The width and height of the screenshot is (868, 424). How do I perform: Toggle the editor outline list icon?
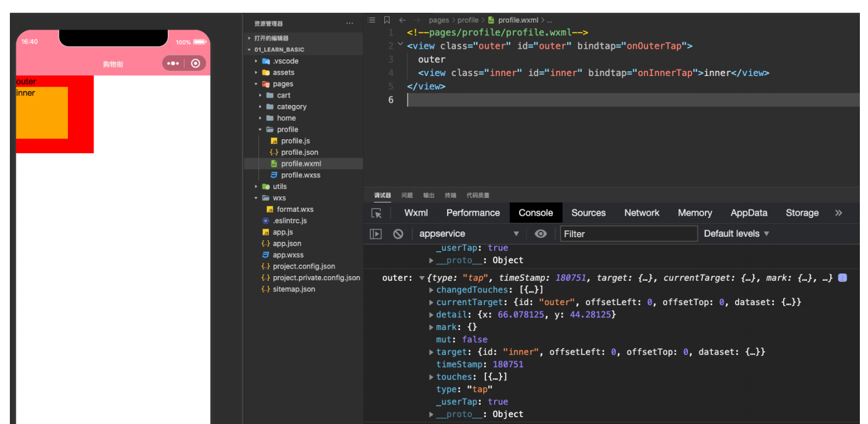372,20
